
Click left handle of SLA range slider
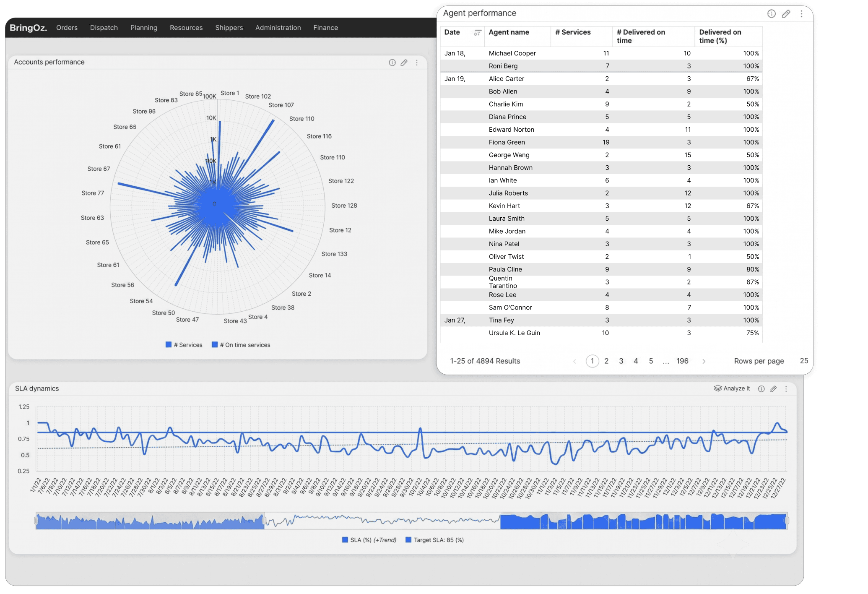pyautogui.click(x=36, y=521)
